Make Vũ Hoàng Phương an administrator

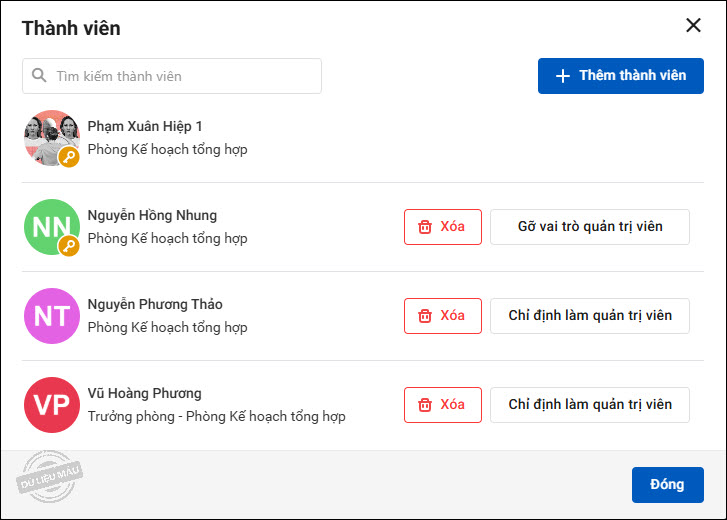[x=589, y=405]
